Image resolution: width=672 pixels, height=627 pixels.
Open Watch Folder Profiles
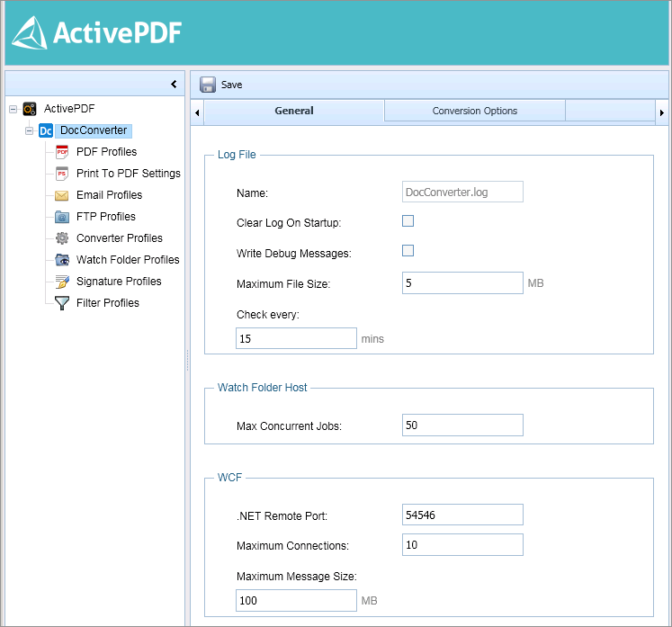pos(128,260)
